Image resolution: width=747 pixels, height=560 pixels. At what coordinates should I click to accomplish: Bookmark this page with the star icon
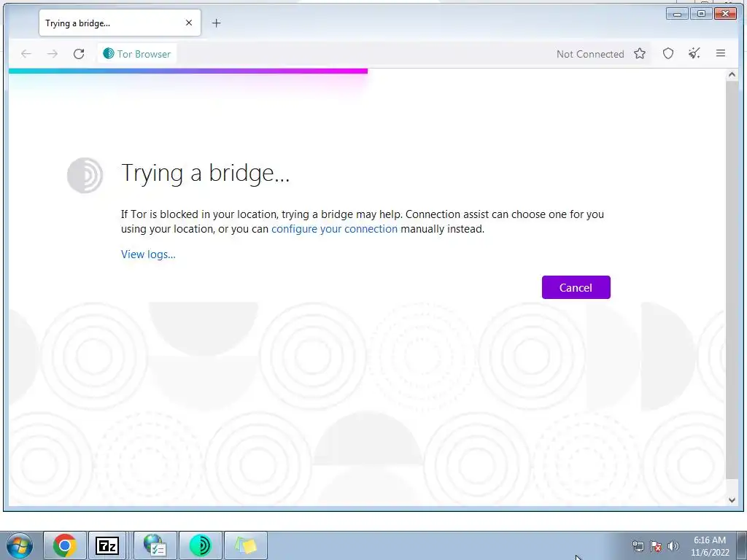point(640,54)
